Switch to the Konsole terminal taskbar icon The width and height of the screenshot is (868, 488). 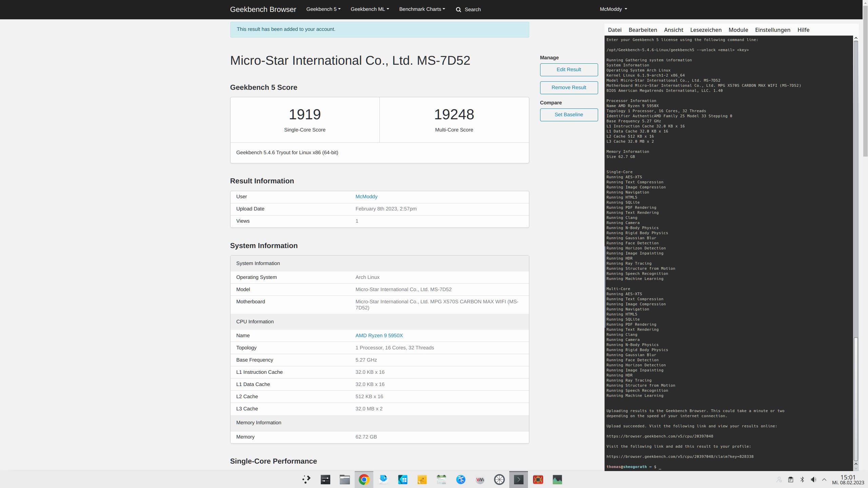pyautogui.click(x=519, y=480)
